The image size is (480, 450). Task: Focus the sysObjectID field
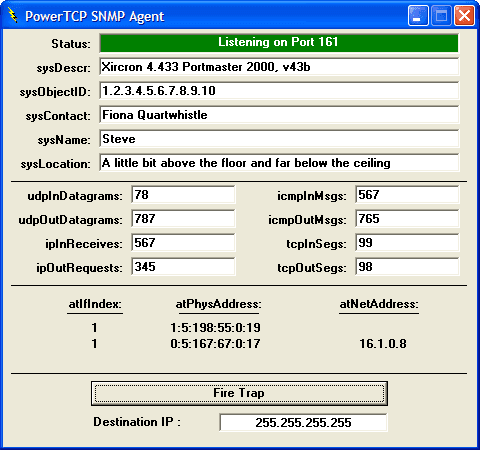point(279,91)
